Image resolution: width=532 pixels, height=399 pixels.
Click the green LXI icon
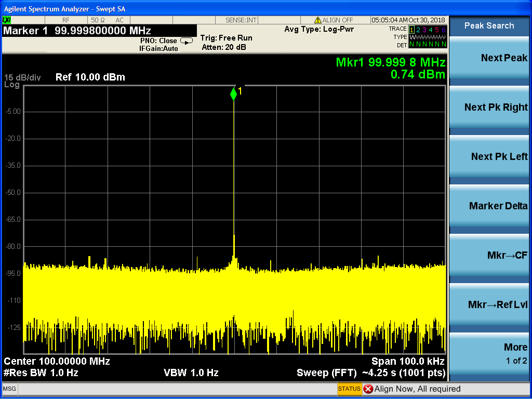(x=7, y=20)
